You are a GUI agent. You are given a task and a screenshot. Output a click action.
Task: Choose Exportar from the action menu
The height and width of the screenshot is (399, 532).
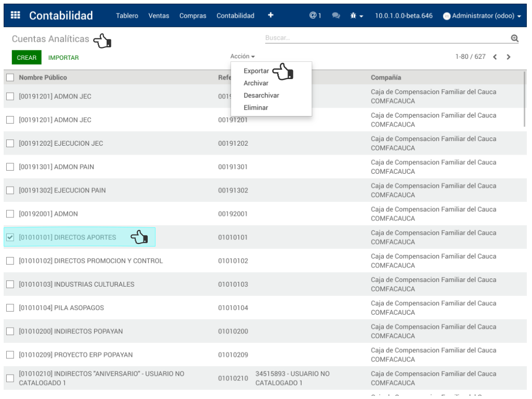coord(256,71)
